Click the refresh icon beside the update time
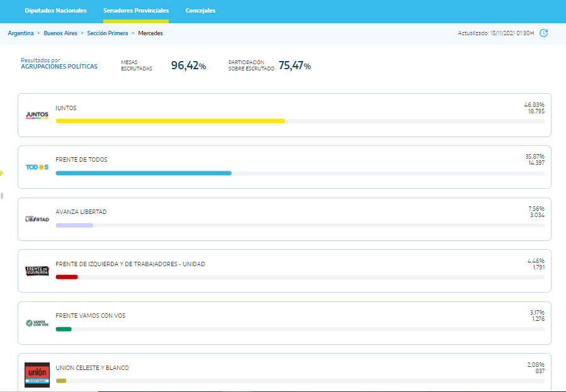566x392 pixels. 544,33
